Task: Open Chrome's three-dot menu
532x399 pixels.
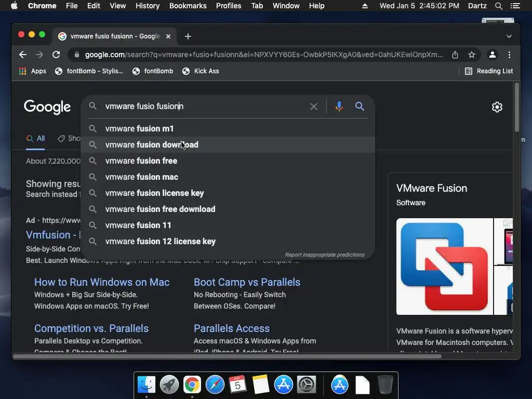Action: click(x=509, y=55)
